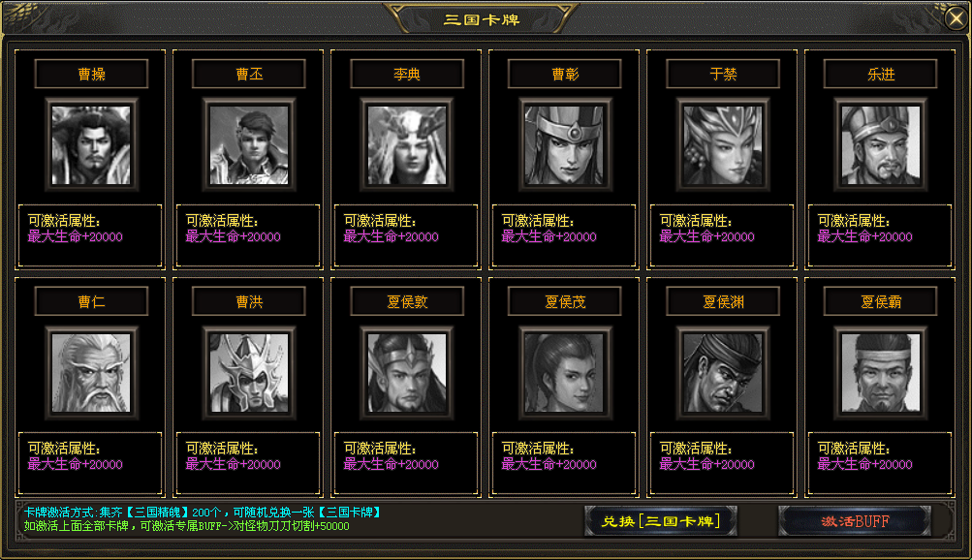Image resolution: width=972 pixels, height=560 pixels.
Task: Click the 于禁 character portrait
Action: 723,145
